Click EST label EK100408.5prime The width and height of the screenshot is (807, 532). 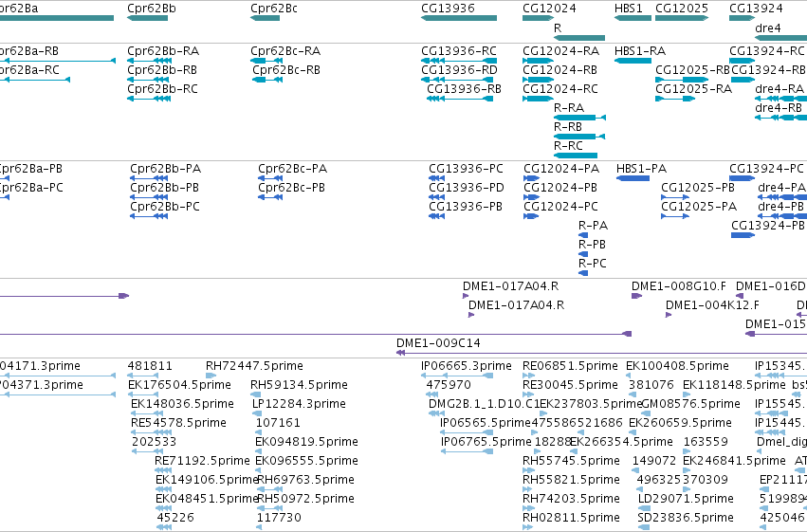(677, 366)
